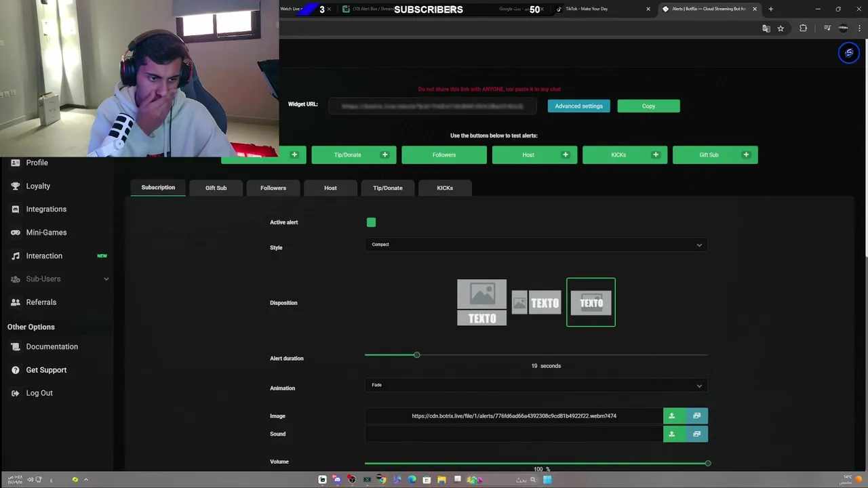Click the Documentation sidebar icon
This screenshot has width=868, height=488.
coord(16,346)
